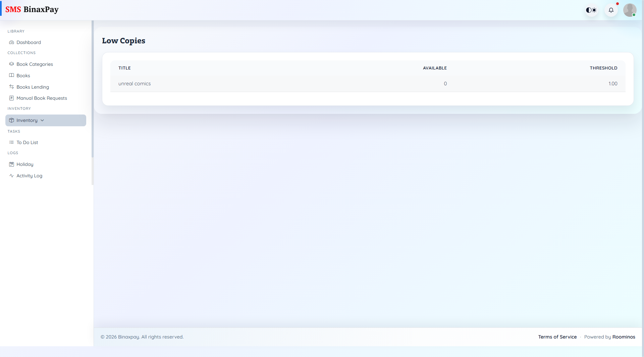644x357 pixels.
Task: Click the To Do List checklist icon
Action: tap(11, 142)
